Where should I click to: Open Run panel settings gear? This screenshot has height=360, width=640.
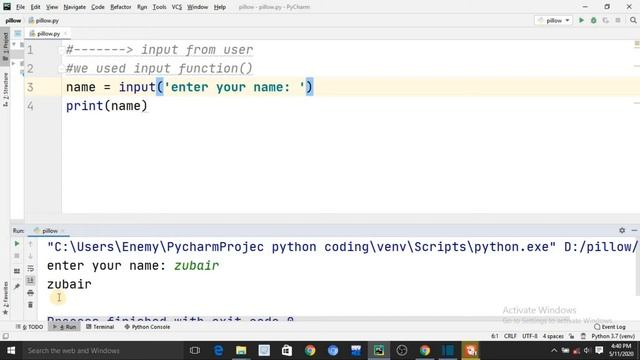click(622, 231)
